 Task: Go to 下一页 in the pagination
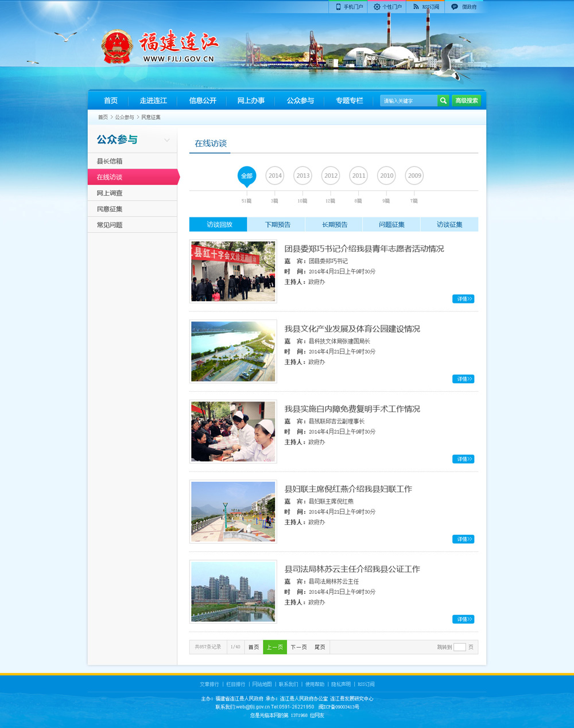298,647
